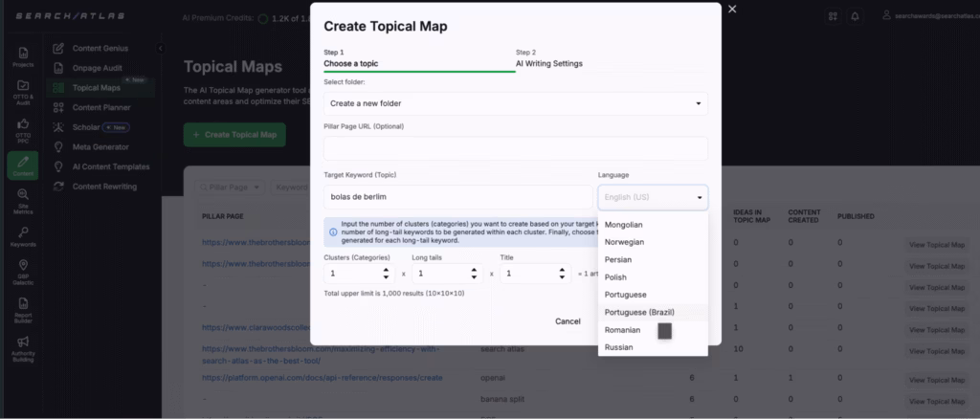Click the Create Topical Map green button
Viewport: 980px width, 419px height.
tap(234, 135)
